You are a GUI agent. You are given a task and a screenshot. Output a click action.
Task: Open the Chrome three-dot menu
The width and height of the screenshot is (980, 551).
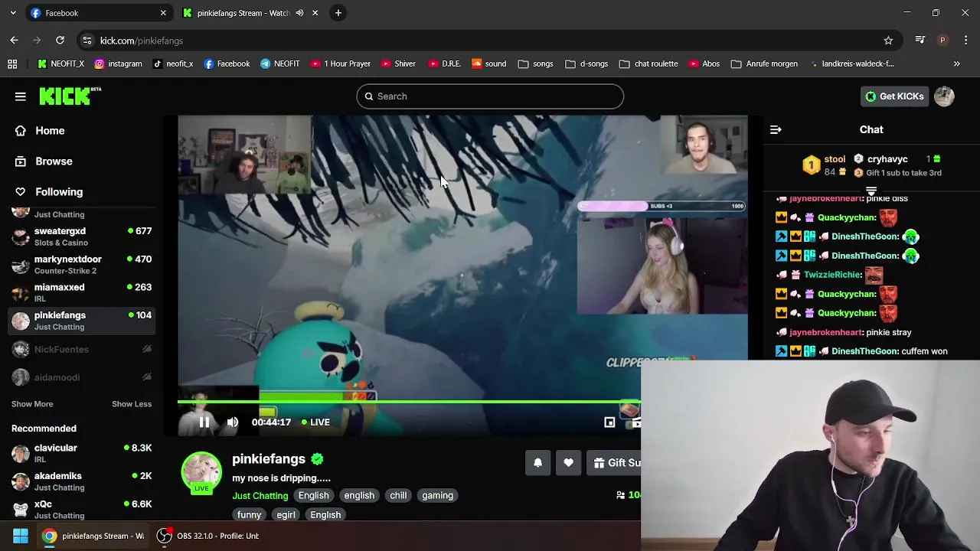pyautogui.click(x=965, y=41)
